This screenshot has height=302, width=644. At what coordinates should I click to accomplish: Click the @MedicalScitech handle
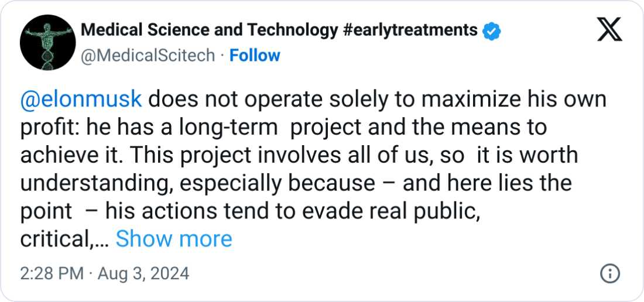coord(147,56)
